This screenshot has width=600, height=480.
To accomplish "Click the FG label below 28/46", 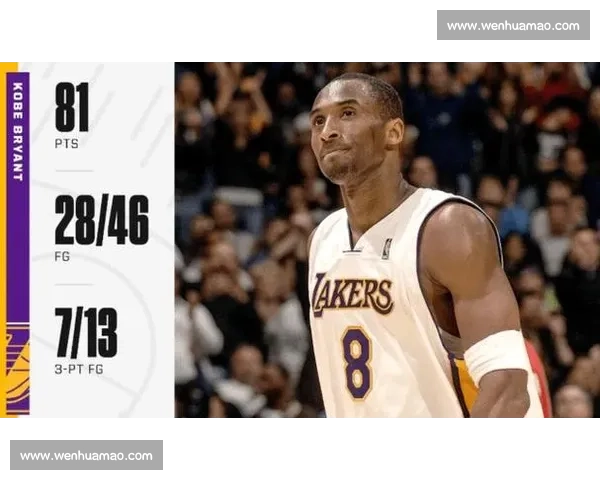I will pyautogui.click(x=63, y=257).
